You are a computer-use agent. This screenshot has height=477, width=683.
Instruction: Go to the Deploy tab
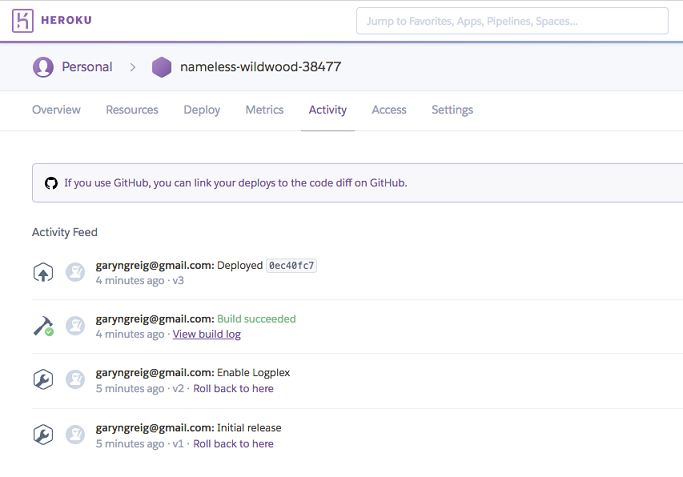click(x=202, y=110)
